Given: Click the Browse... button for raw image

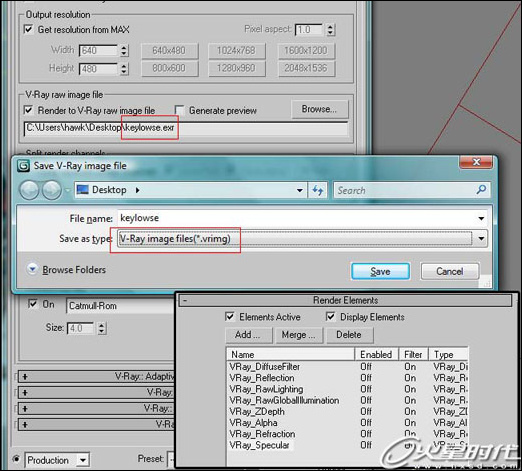Looking at the screenshot, I should tap(320, 109).
